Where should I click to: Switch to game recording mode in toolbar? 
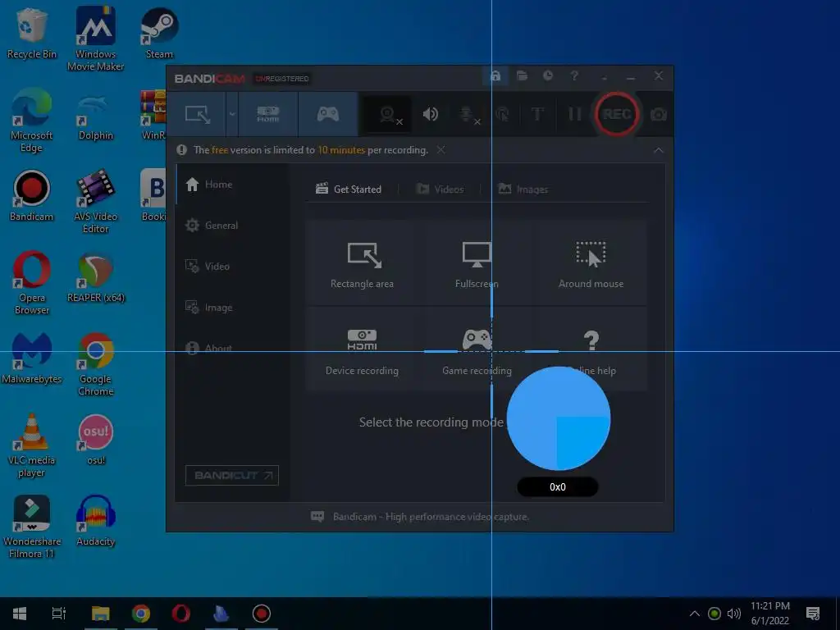point(328,114)
